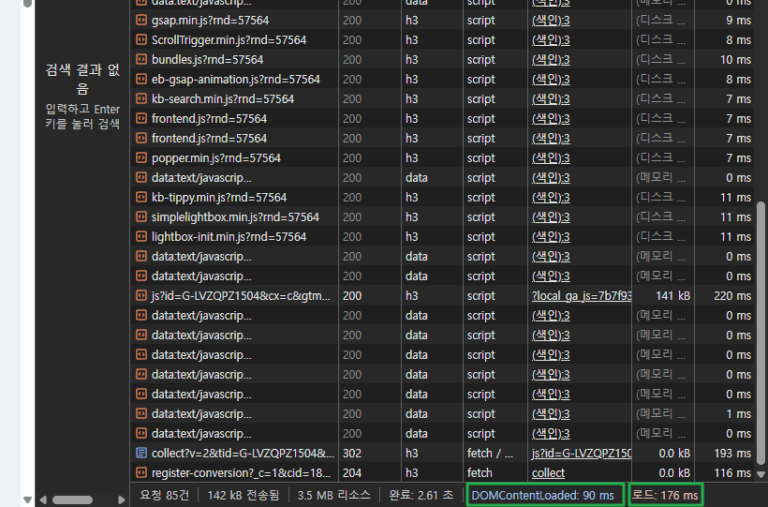Click the icon next to register-conversion request
This screenshot has height=507, width=768.
142,473
